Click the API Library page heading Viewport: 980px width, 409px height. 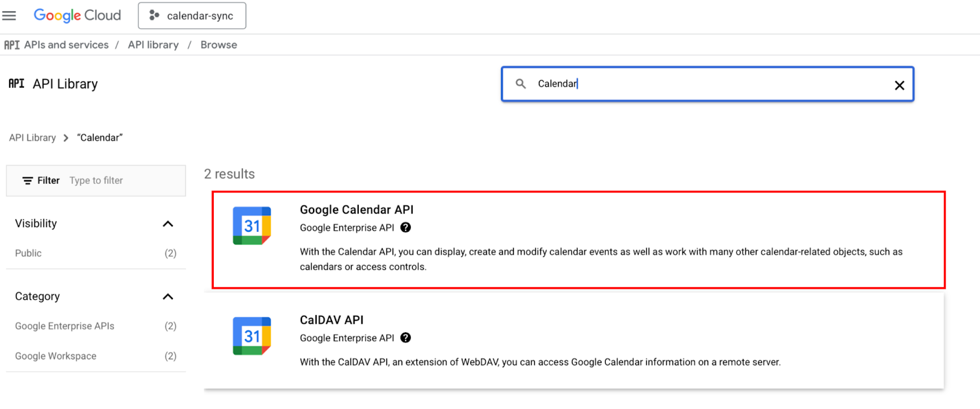tap(65, 84)
